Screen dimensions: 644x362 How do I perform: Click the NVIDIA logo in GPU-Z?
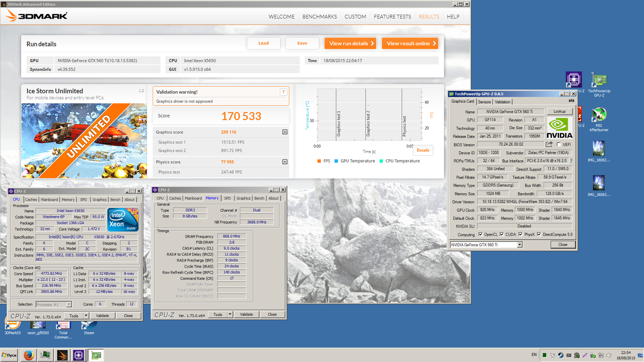(559, 128)
